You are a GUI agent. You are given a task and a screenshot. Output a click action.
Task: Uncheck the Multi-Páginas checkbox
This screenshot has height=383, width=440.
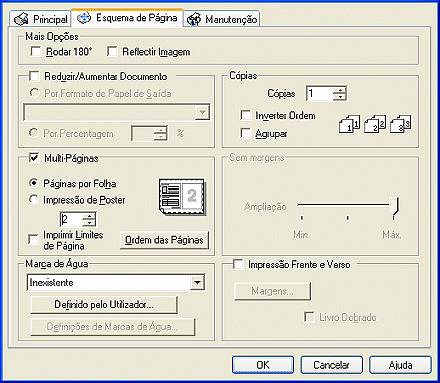(34, 157)
